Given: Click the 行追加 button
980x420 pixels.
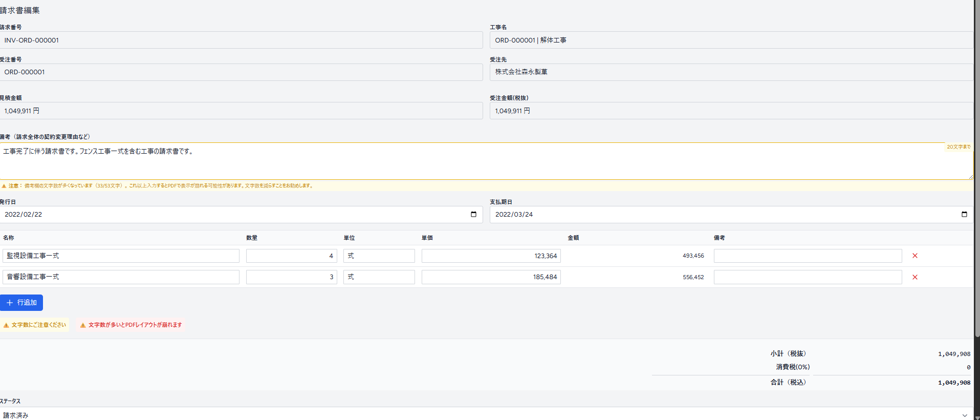Looking at the screenshot, I should 21,303.
